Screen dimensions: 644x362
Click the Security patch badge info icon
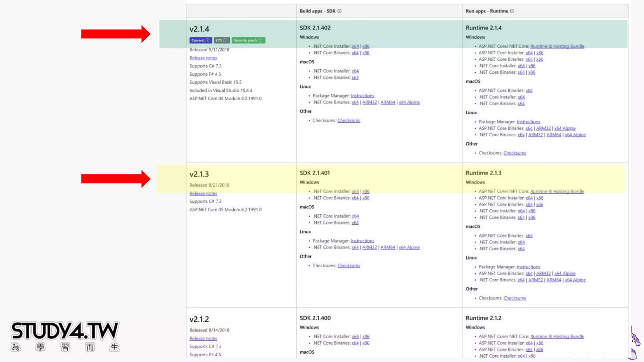pyautogui.click(x=260, y=40)
